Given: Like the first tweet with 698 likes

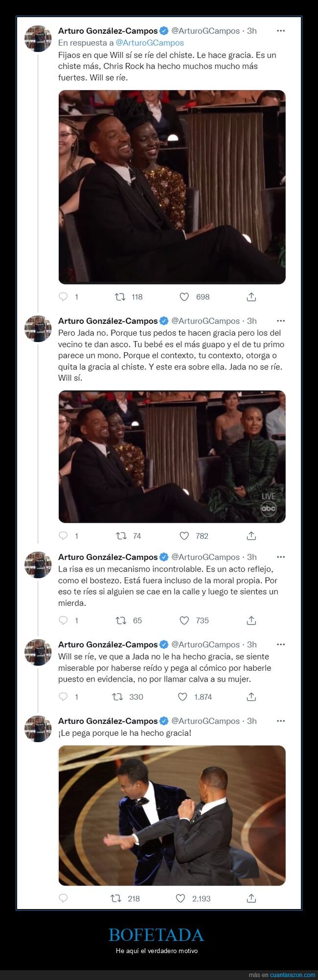Looking at the screenshot, I should (x=184, y=296).
